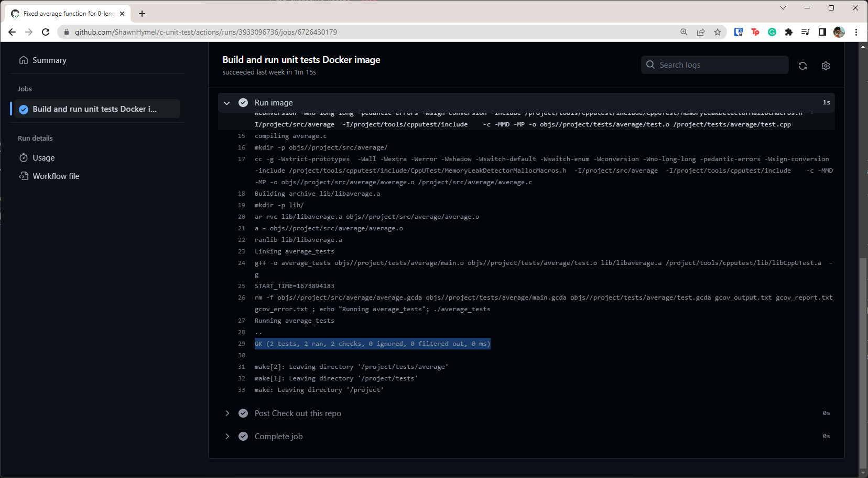
Task: Click the zoom magnifier icon in address bar
Action: tap(684, 32)
